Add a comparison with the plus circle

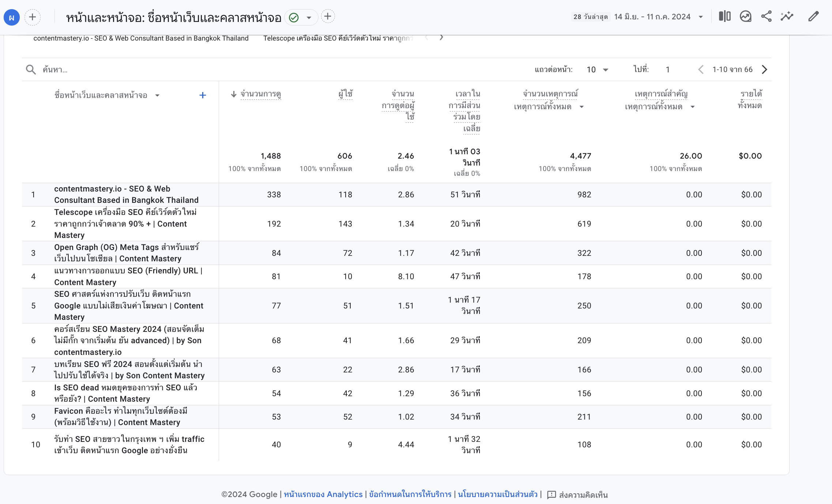[x=33, y=17]
